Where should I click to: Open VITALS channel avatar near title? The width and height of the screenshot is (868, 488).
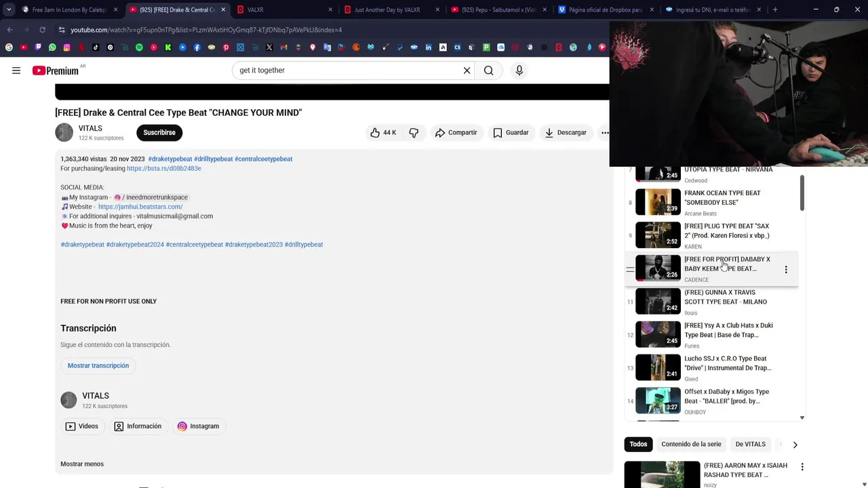pyautogui.click(x=64, y=133)
